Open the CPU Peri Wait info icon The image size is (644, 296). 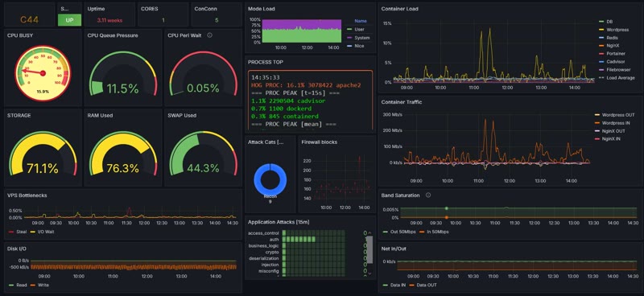[x=209, y=35]
